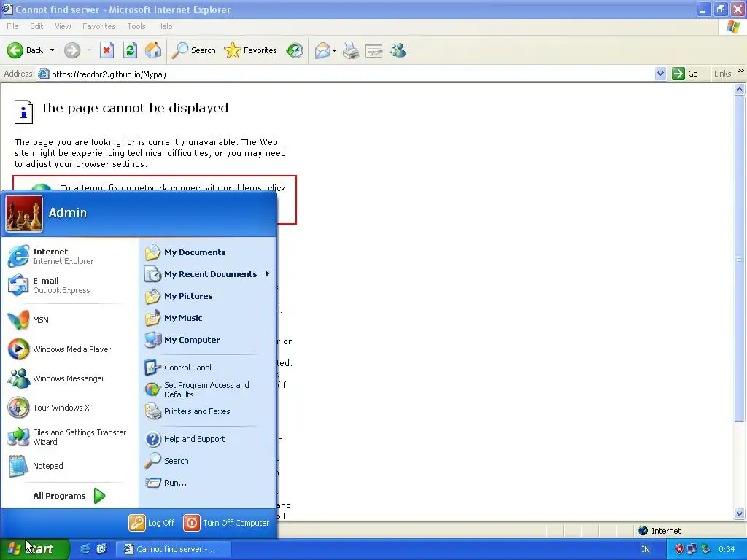Open the Edit menu
Screen dimensions: 747x560
tap(36, 26)
